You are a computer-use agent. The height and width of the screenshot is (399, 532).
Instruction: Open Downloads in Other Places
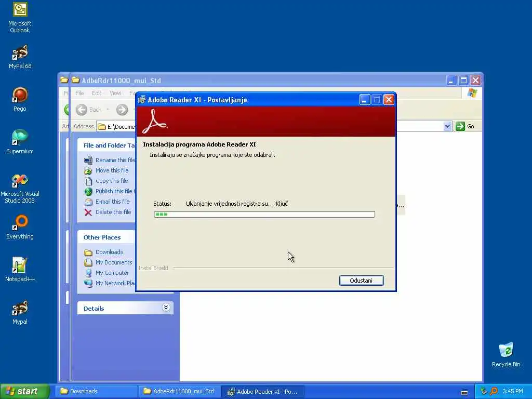click(x=109, y=252)
